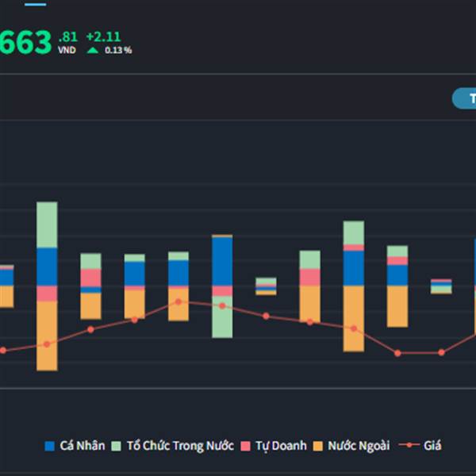Click the orange Nước Ngoài legend swatch
The height and width of the screenshot is (476, 476).
pyautogui.click(x=318, y=446)
